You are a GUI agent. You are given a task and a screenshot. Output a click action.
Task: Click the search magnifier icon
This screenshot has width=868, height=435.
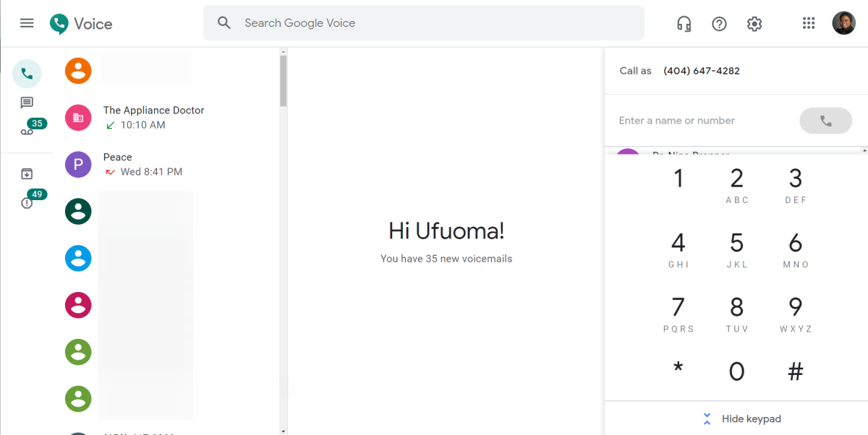click(x=224, y=23)
